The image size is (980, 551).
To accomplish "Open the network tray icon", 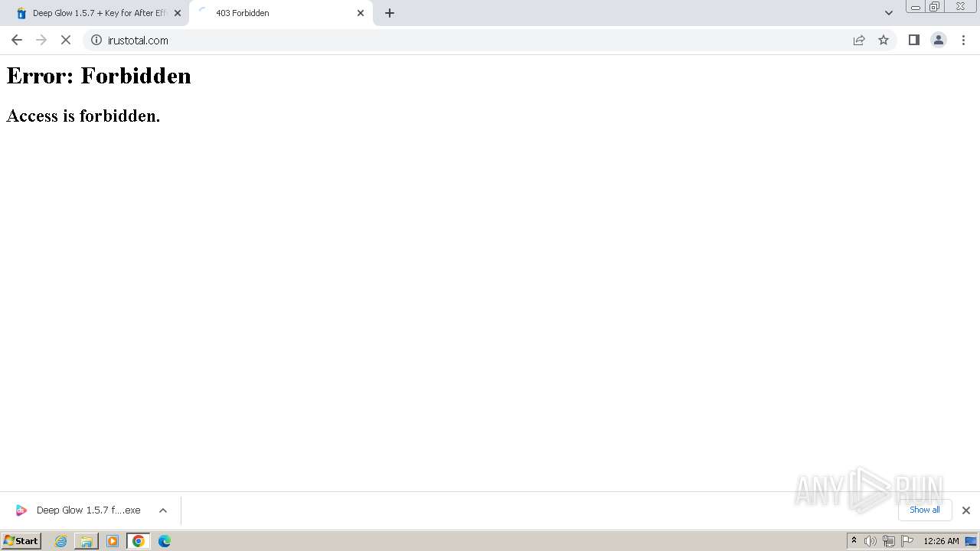I will pyautogui.click(x=889, y=541).
